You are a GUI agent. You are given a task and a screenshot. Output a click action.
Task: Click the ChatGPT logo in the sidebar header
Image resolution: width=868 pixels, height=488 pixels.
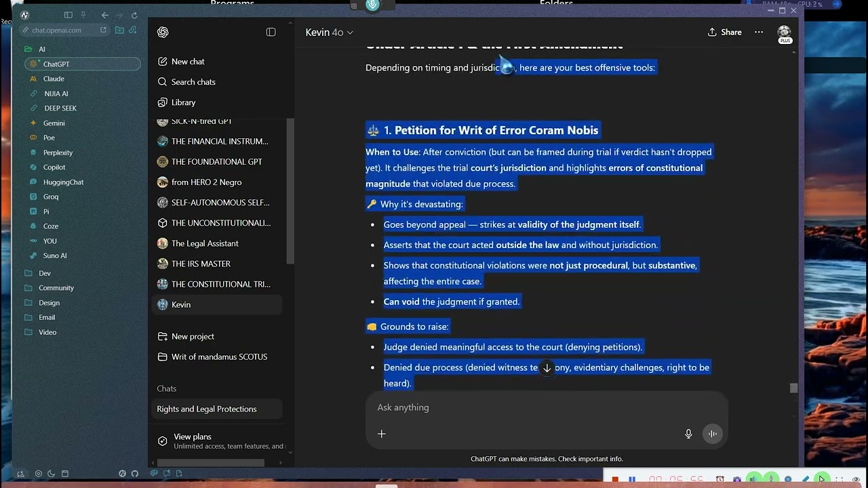pos(163,32)
